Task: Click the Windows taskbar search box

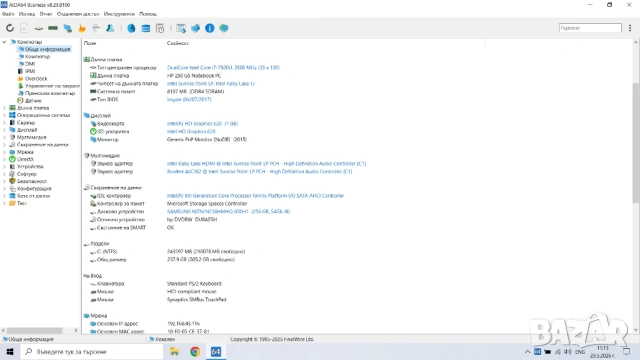Action: coord(91,351)
